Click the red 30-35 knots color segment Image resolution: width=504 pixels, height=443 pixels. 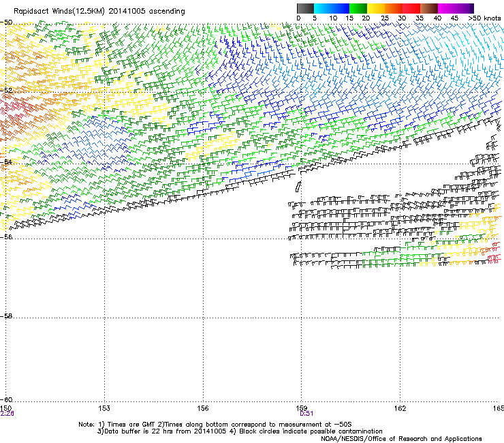(x=411, y=8)
